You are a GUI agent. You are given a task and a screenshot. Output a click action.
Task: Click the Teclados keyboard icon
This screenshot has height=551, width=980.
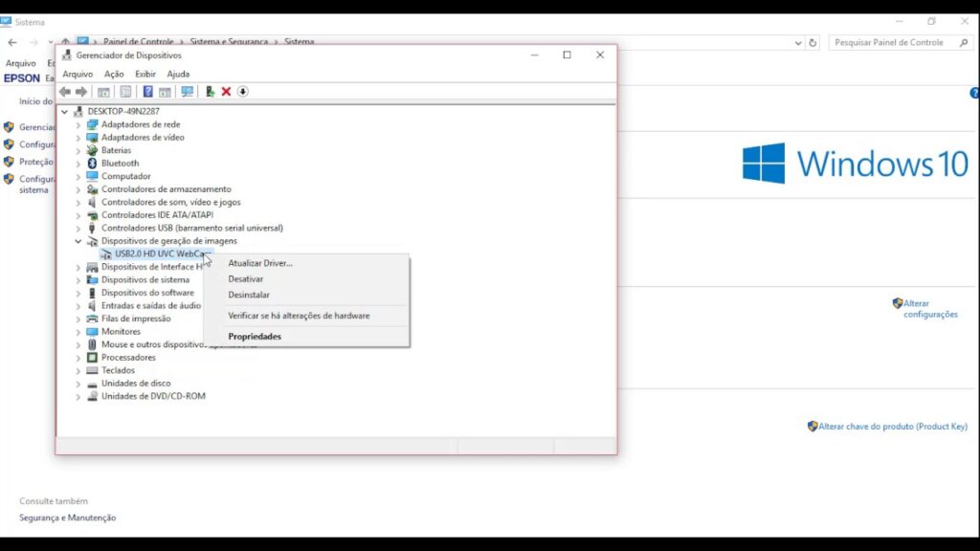[92, 370]
